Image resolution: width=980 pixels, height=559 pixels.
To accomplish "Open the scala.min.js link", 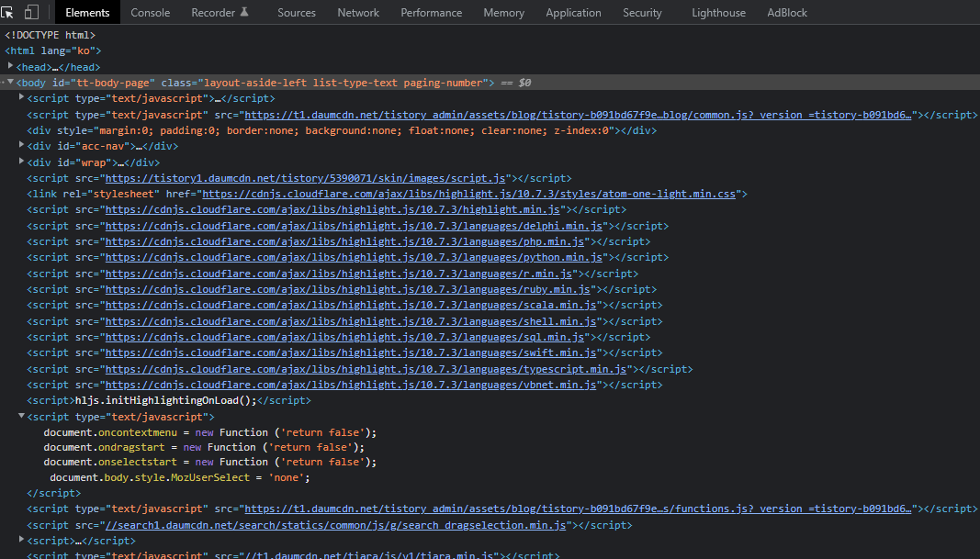I will pos(351,305).
